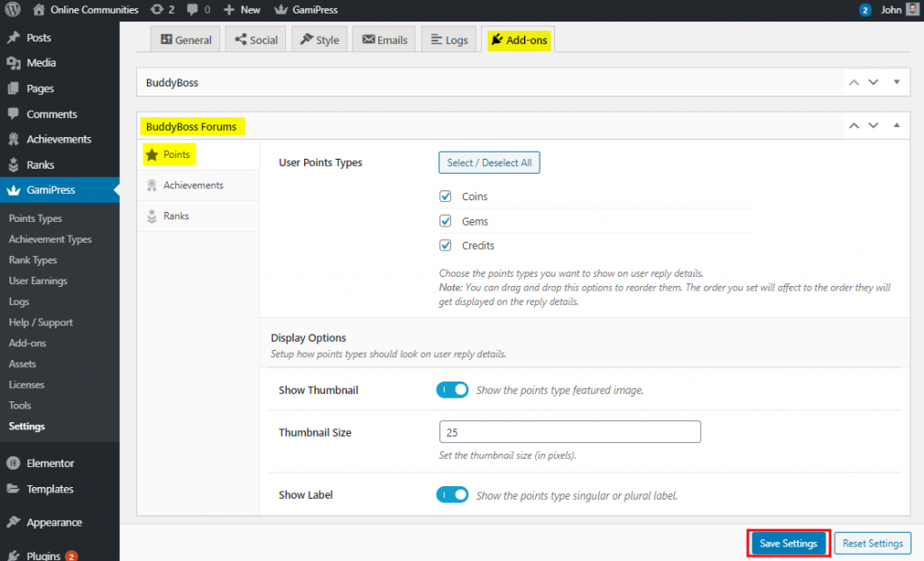Select the Points star tab in BuddyBoss Forums
924x561 pixels.
click(x=169, y=154)
